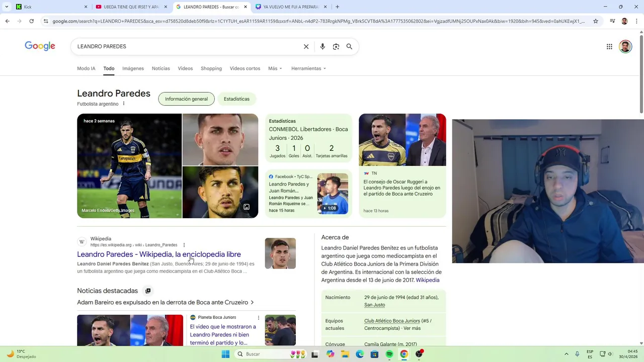Click the Noticias destacadas collection icon
644x362 pixels.
tap(148, 291)
